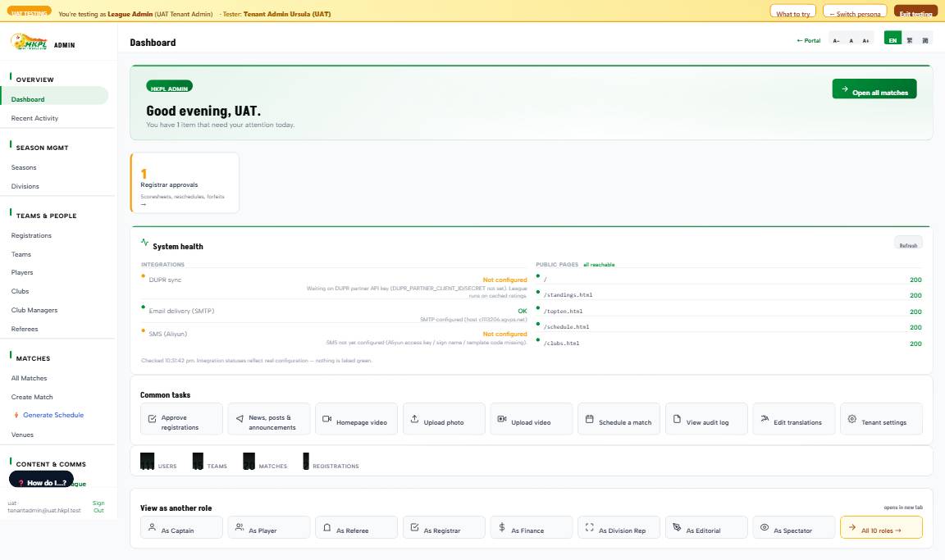The height and width of the screenshot is (560, 945).
Task: Click the pen icon on As Editorial
Action: point(677,527)
